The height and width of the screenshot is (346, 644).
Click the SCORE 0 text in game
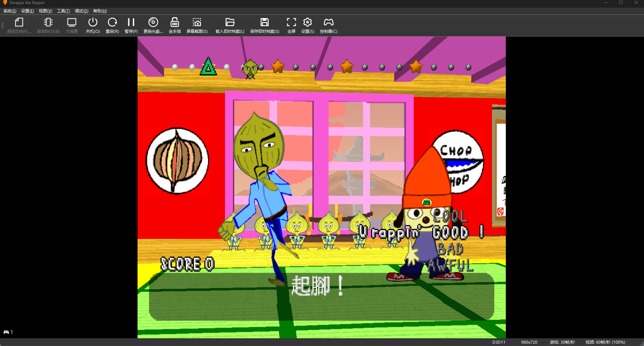coord(187,264)
